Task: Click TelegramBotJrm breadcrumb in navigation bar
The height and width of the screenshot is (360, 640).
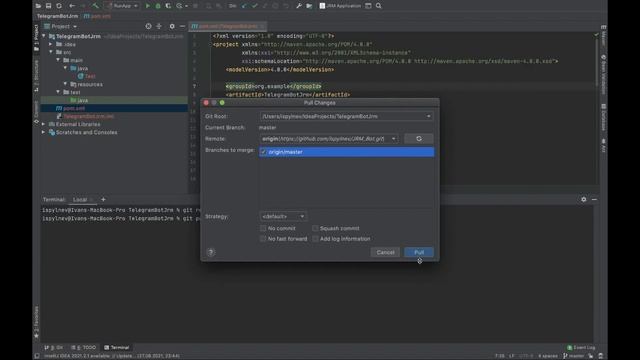Action: pos(57,16)
